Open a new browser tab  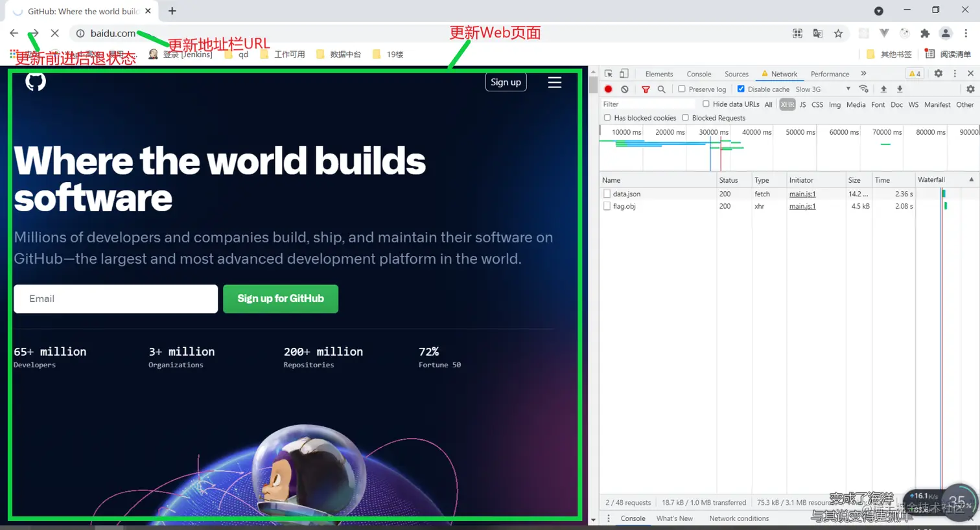pos(172,11)
